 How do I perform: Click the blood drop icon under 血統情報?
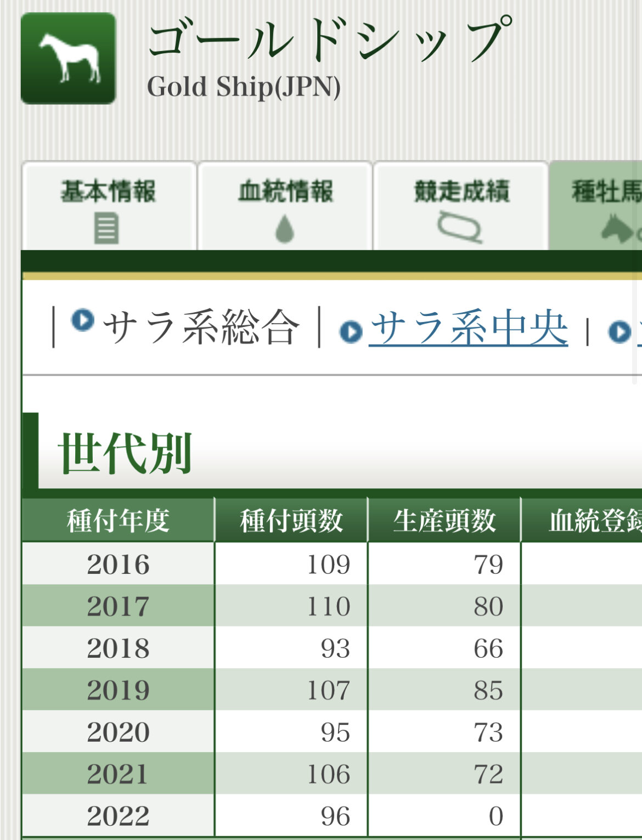click(x=285, y=228)
